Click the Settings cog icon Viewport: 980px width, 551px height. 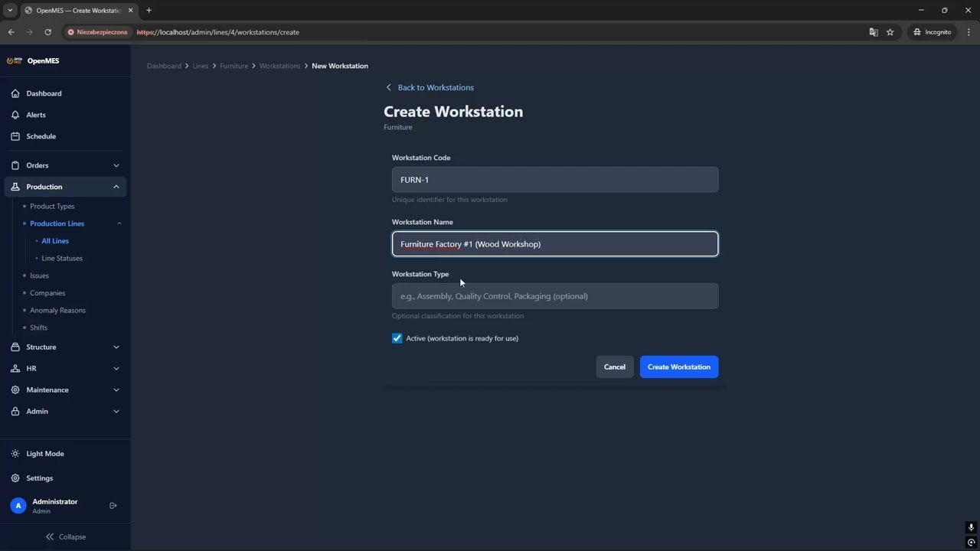click(x=15, y=478)
